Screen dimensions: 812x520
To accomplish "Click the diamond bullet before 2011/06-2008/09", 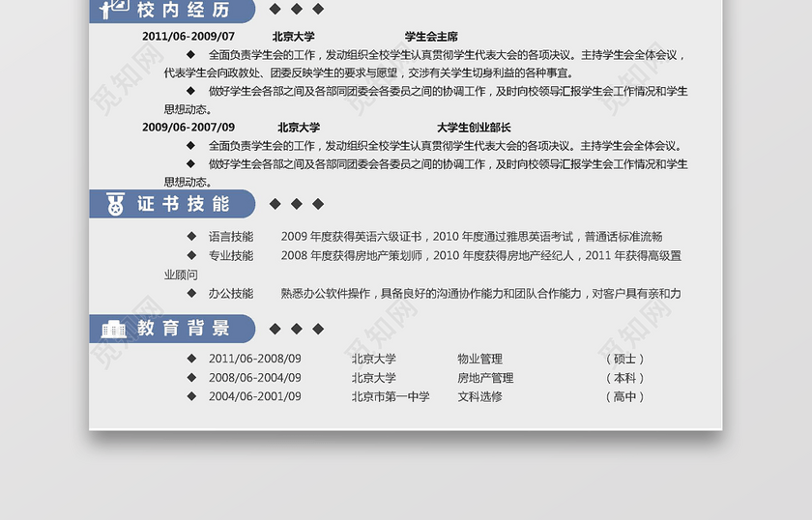I will coord(191,358).
